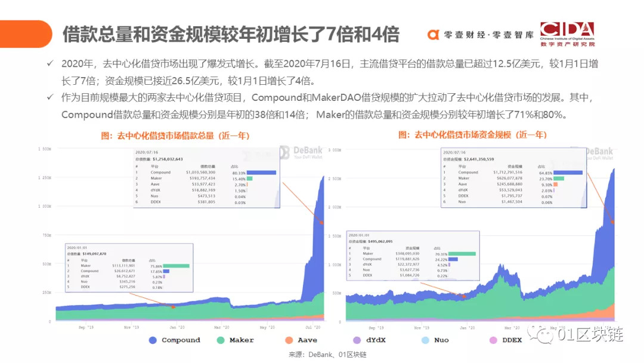Click the percentage 70.31%
The width and height of the screenshot is (644, 363).
(x=441, y=254)
